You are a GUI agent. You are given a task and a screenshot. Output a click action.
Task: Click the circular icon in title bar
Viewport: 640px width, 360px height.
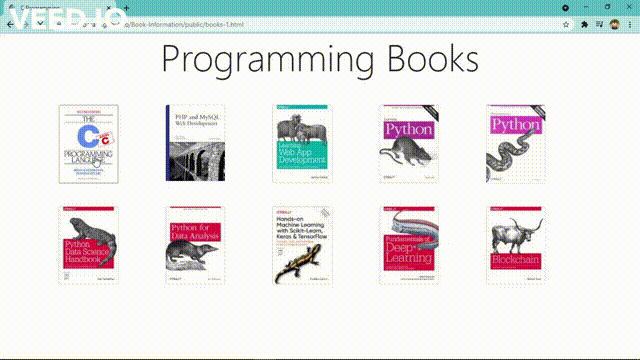click(565, 8)
